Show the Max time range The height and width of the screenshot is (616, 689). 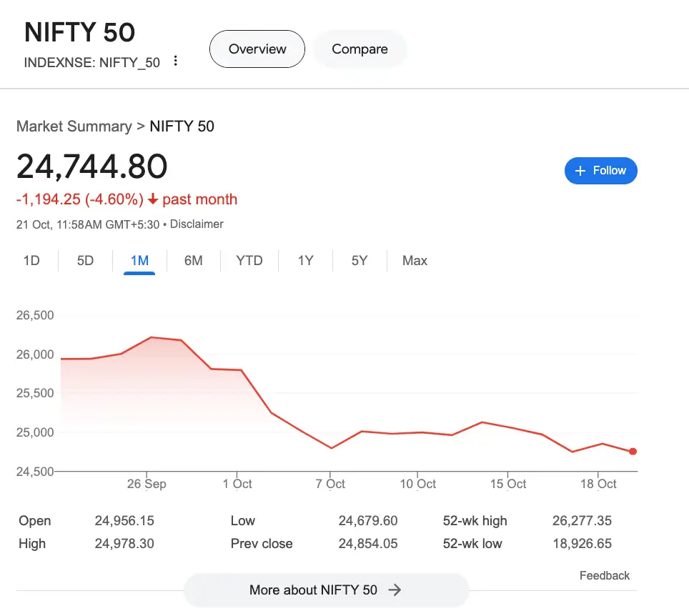415,261
